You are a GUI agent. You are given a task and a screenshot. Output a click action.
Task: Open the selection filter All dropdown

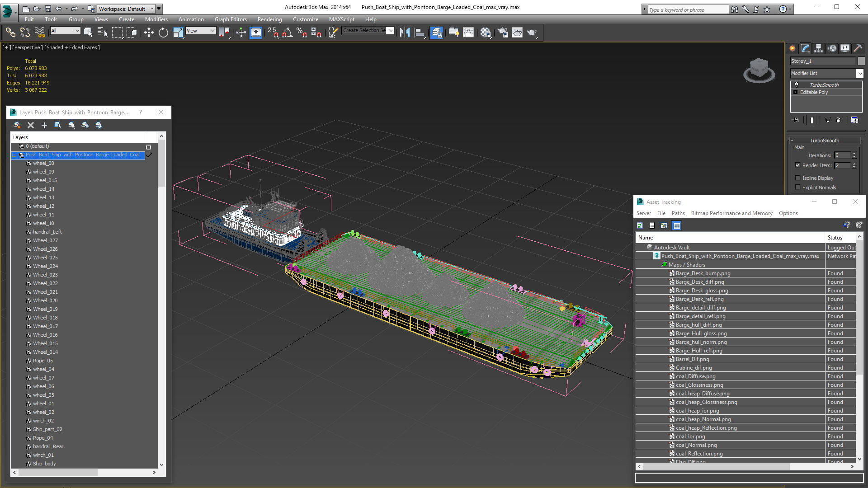65,31
